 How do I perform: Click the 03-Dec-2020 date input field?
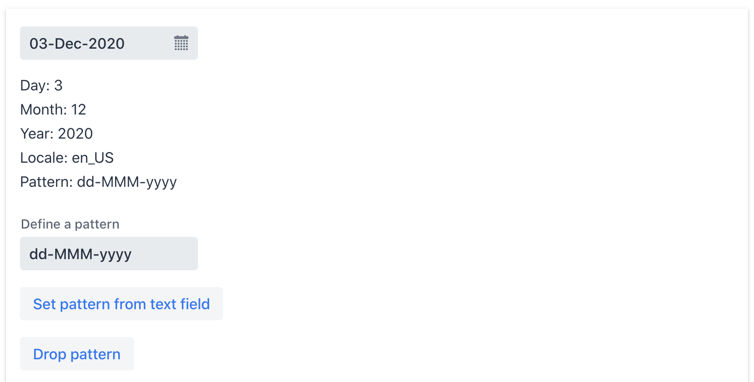[109, 43]
